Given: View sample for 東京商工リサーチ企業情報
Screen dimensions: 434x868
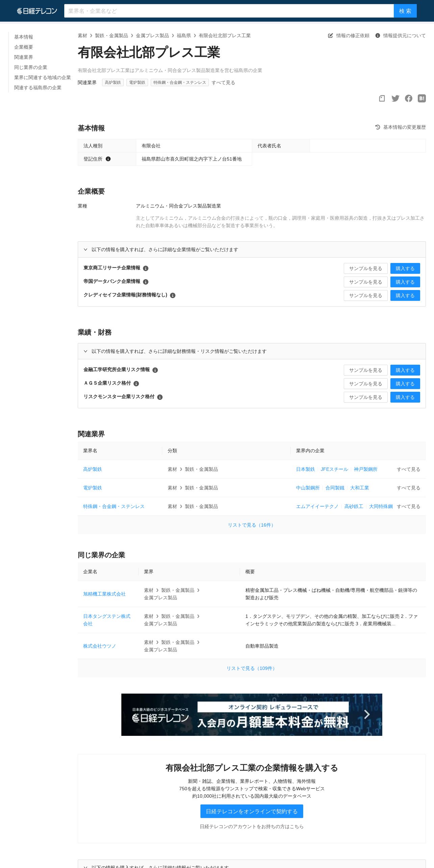Looking at the screenshot, I should click(x=366, y=268).
